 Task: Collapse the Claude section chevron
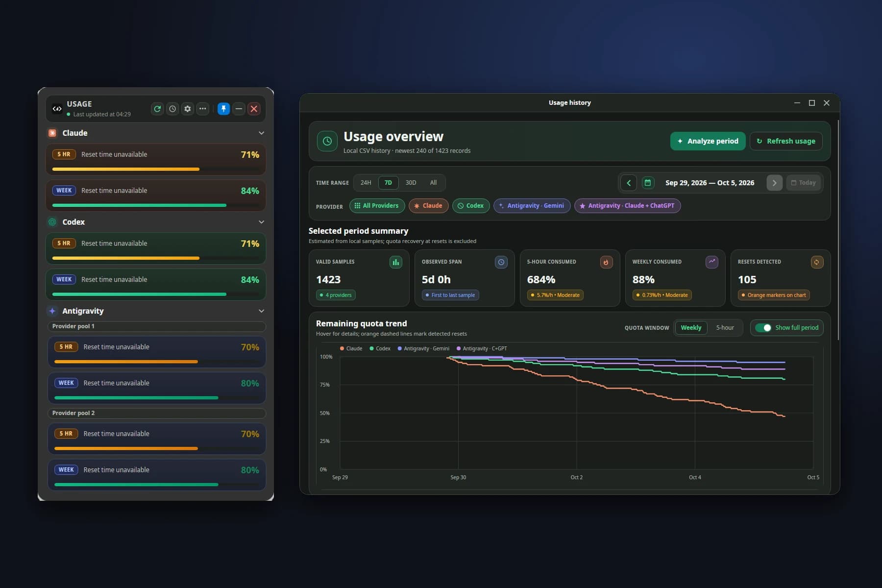pyautogui.click(x=261, y=133)
